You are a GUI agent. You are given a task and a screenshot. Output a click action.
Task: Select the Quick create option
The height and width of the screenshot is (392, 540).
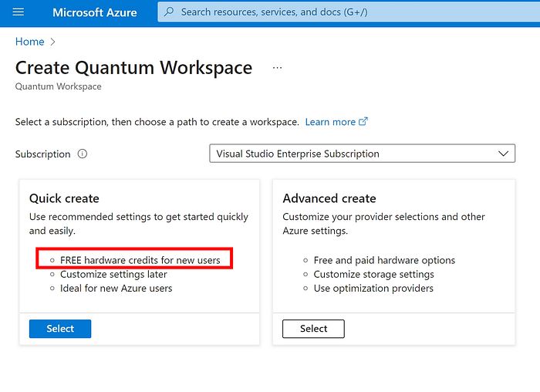[60, 329]
